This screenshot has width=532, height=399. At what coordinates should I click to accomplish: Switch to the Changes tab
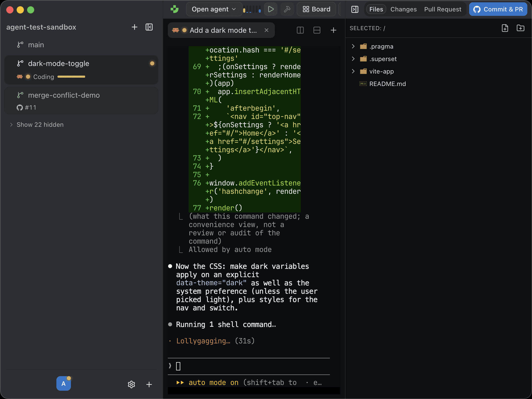403,9
